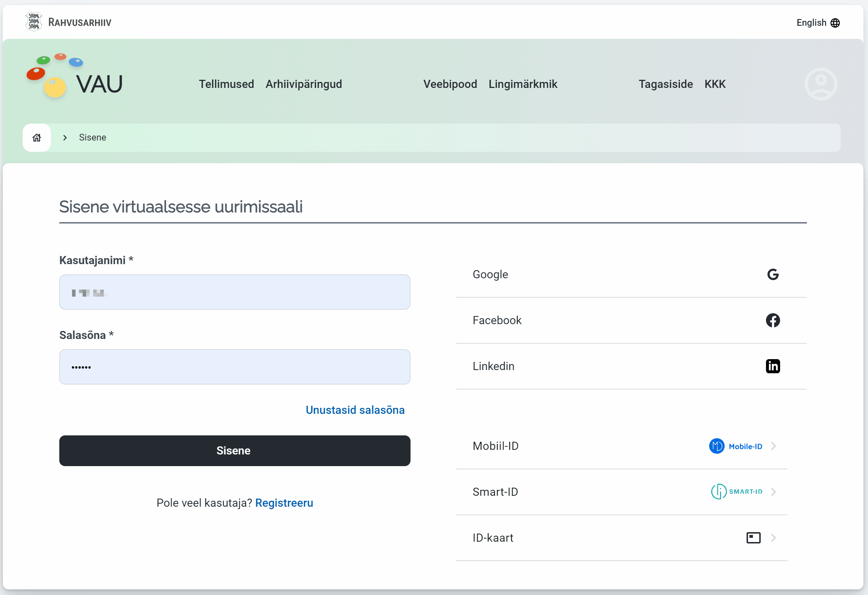
Task: Click the Rahvusarhiiv coat of arms logo
Action: pos(33,22)
